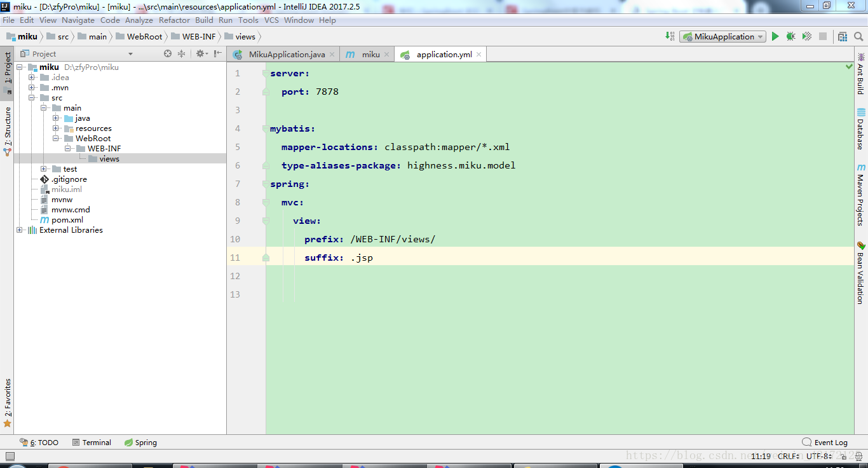Toggle fold marker on line 9 view
The height and width of the screenshot is (468, 868).
coord(266,221)
